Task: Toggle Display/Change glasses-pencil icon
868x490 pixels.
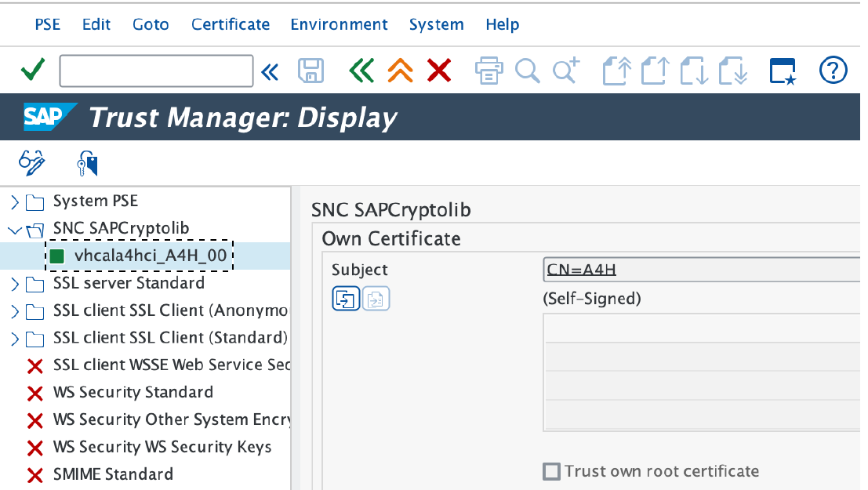Action: (32, 164)
